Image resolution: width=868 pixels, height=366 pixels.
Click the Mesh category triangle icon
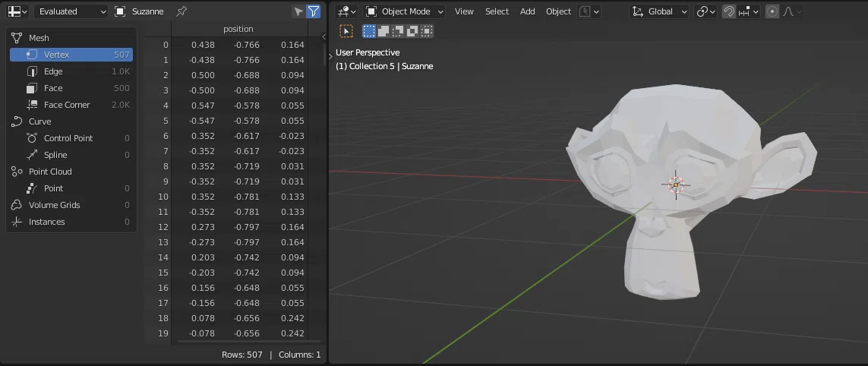point(17,38)
